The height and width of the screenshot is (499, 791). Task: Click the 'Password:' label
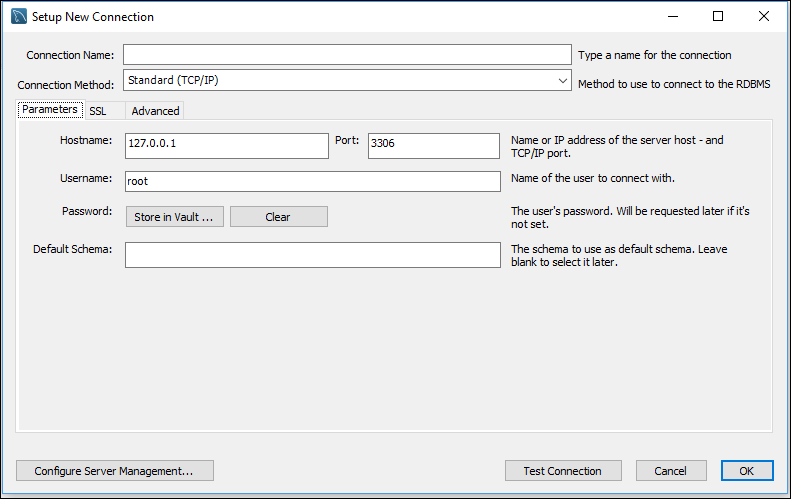pos(87,211)
